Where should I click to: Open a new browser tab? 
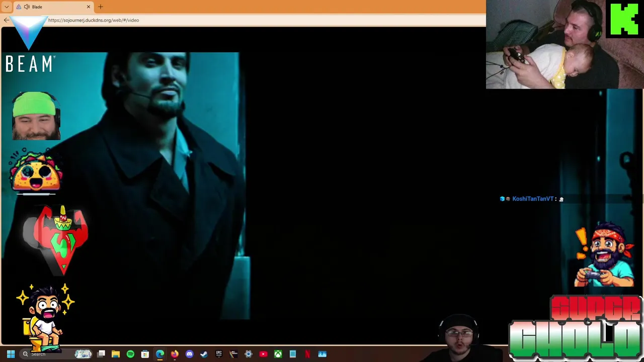(101, 7)
